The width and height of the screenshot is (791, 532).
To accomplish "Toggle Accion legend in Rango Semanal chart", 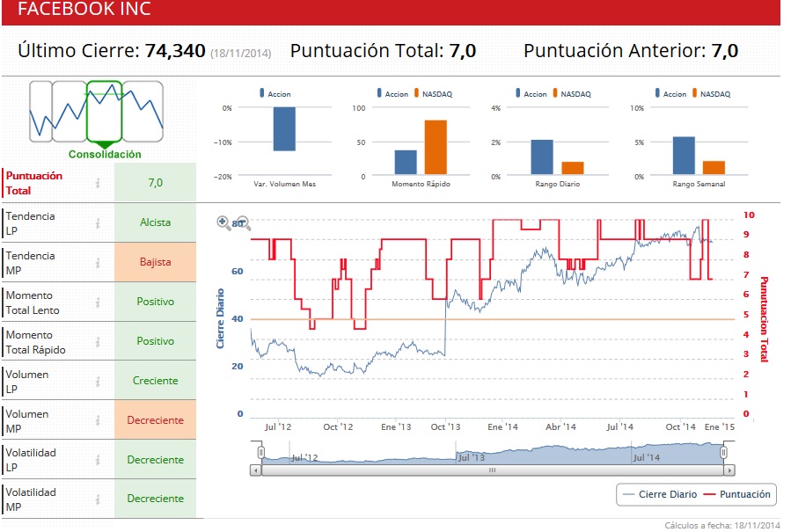I will 671,94.
